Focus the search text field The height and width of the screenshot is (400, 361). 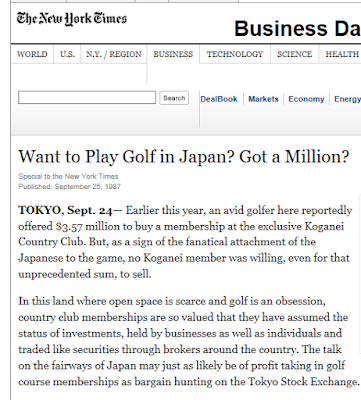[x=87, y=98]
